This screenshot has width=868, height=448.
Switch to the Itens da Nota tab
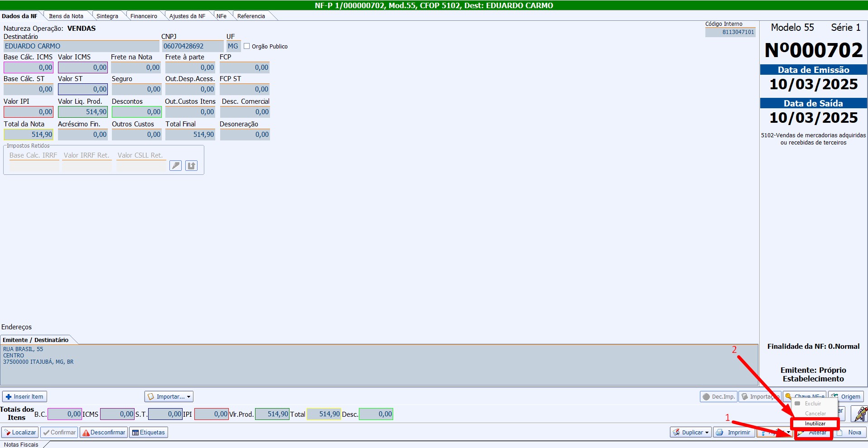click(66, 16)
